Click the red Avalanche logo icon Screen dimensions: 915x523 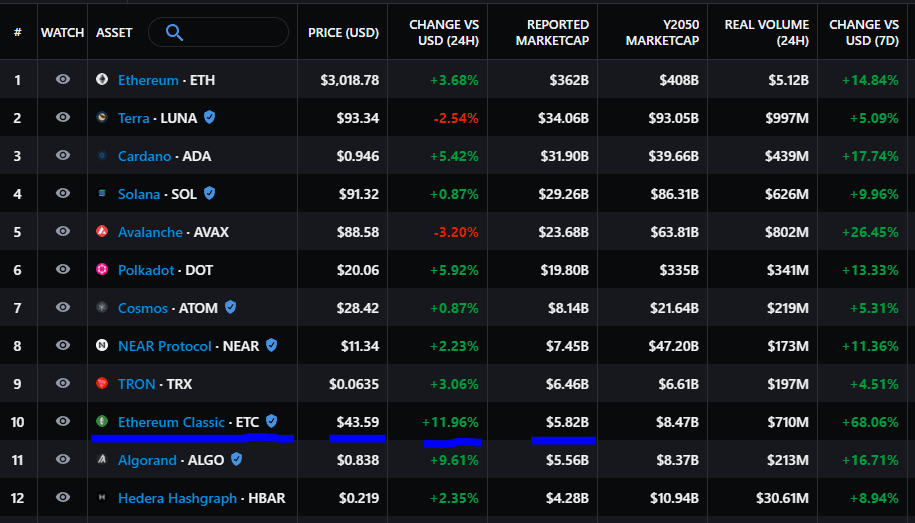point(102,231)
